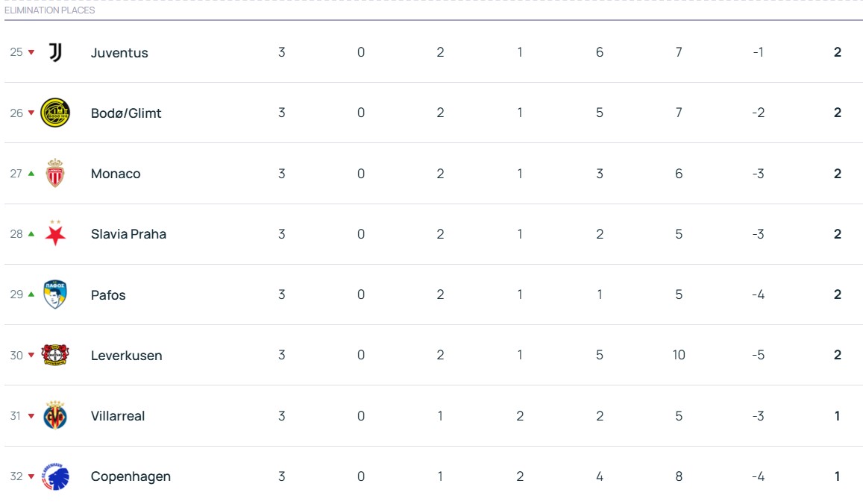Click the Elimination Places section heading
The width and height of the screenshot is (863, 504).
click(49, 10)
